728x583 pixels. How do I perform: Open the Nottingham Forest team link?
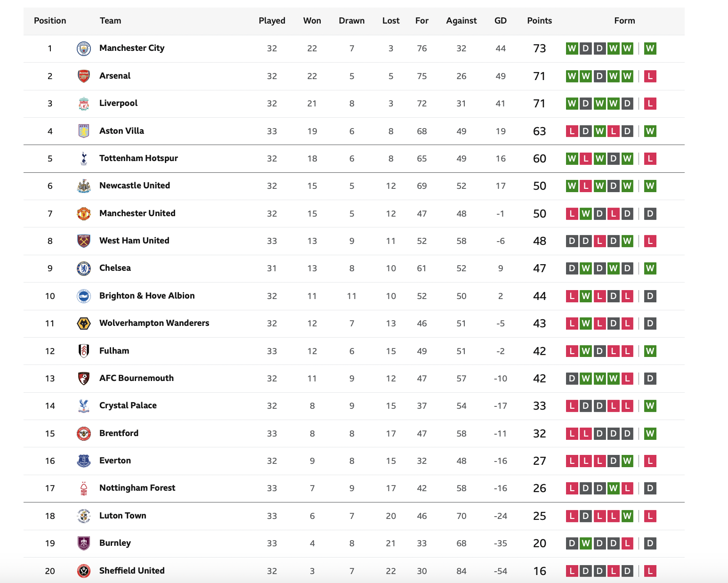(x=137, y=488)
